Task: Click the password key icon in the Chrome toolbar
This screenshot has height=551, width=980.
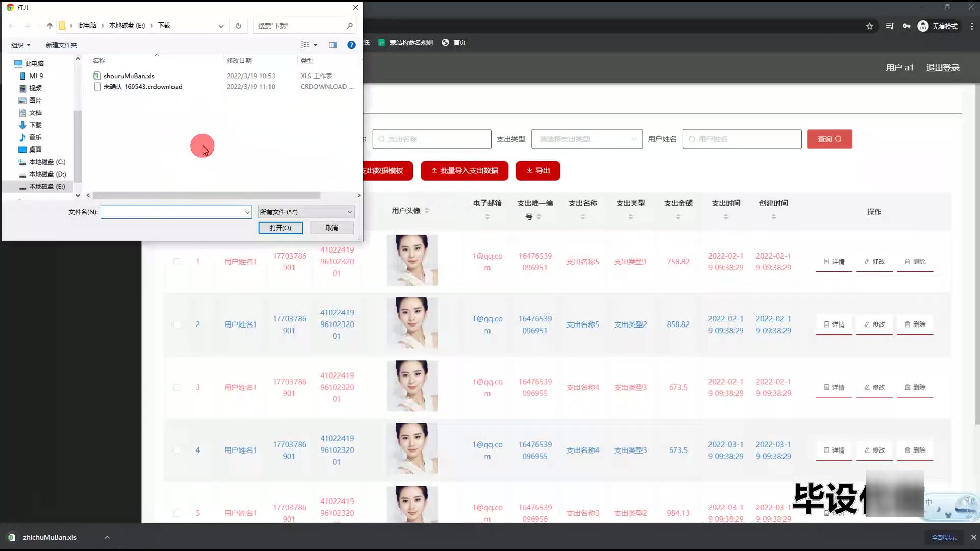Action: click(906, 26)
